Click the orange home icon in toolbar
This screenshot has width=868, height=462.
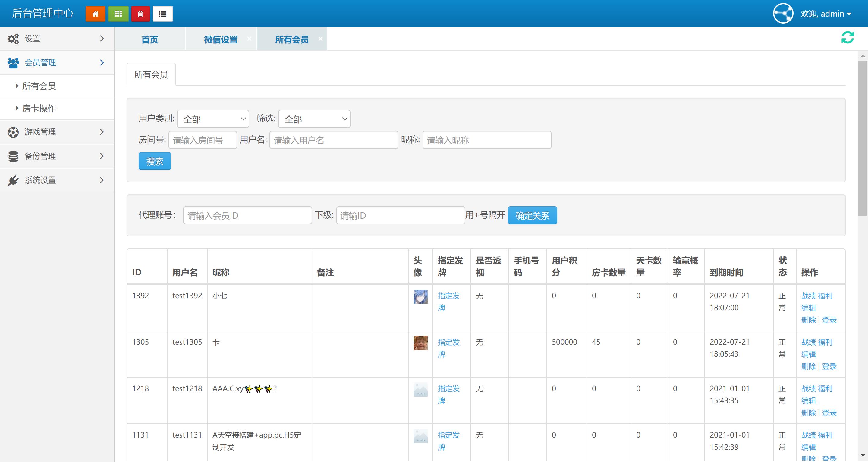coord(95,14)
